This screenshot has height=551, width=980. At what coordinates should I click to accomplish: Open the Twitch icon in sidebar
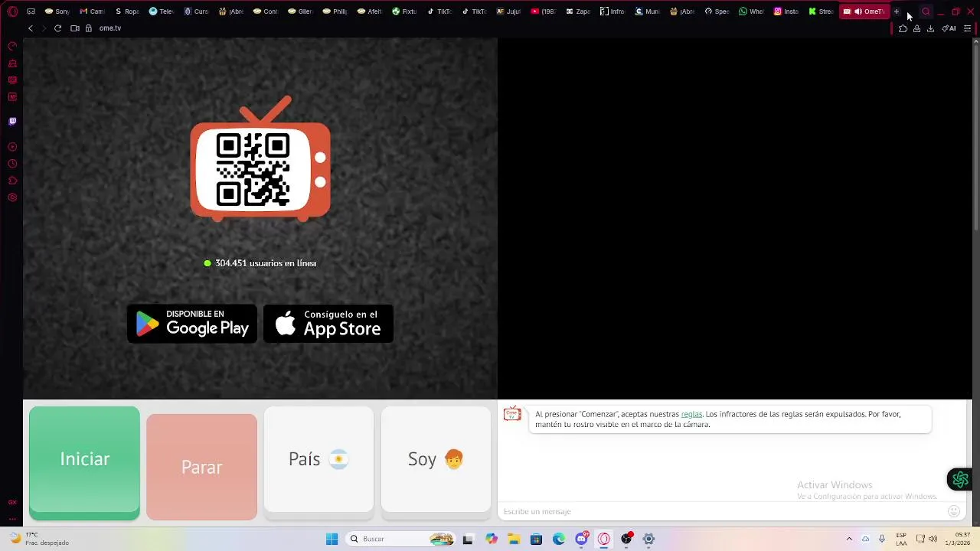point(12,121)
